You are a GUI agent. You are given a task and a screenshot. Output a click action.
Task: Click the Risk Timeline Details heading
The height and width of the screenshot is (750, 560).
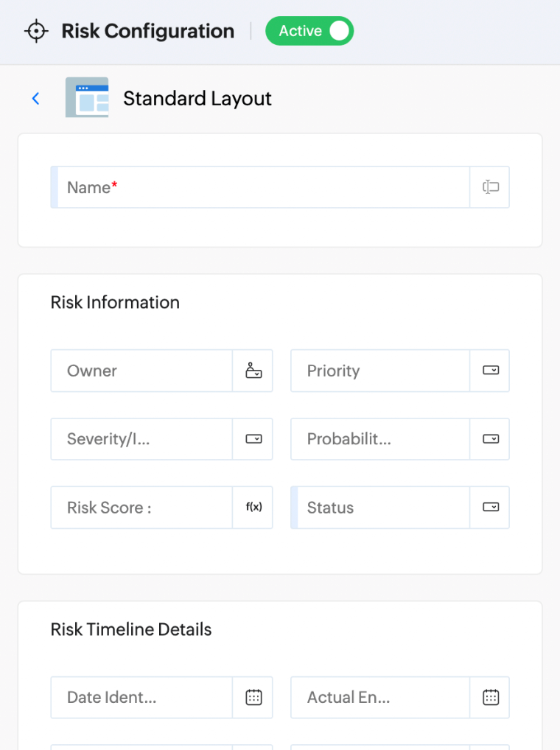tap(130, 629)
